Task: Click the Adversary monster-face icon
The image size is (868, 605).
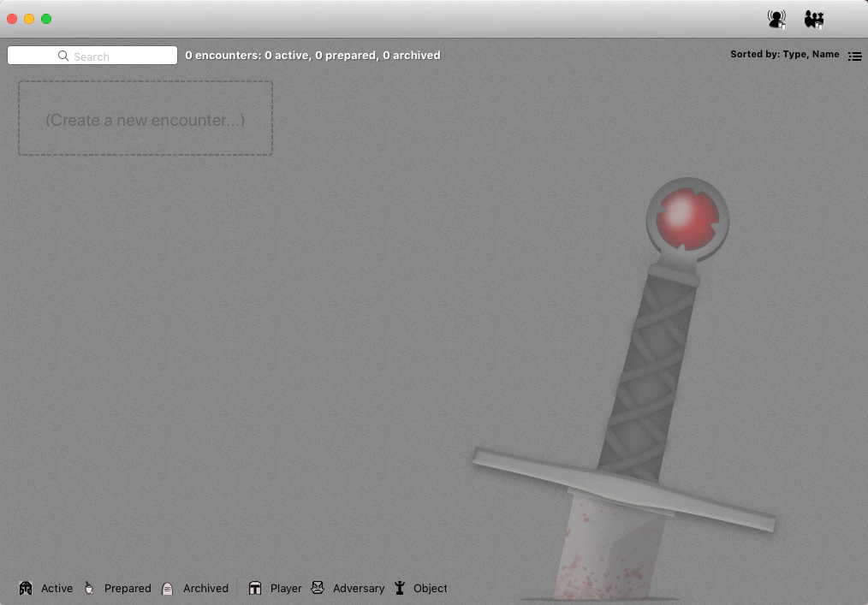Action: [318, 588]
